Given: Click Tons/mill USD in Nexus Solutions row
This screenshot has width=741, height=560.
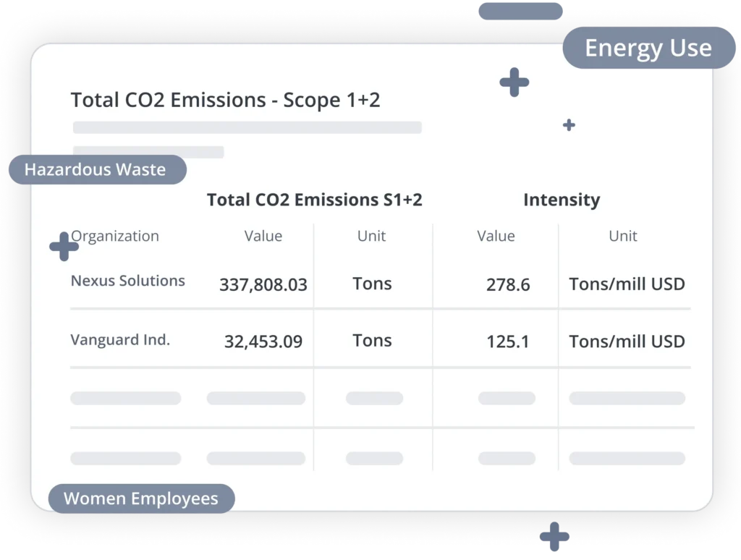Looking at the screenshot, I should point(627,284).
